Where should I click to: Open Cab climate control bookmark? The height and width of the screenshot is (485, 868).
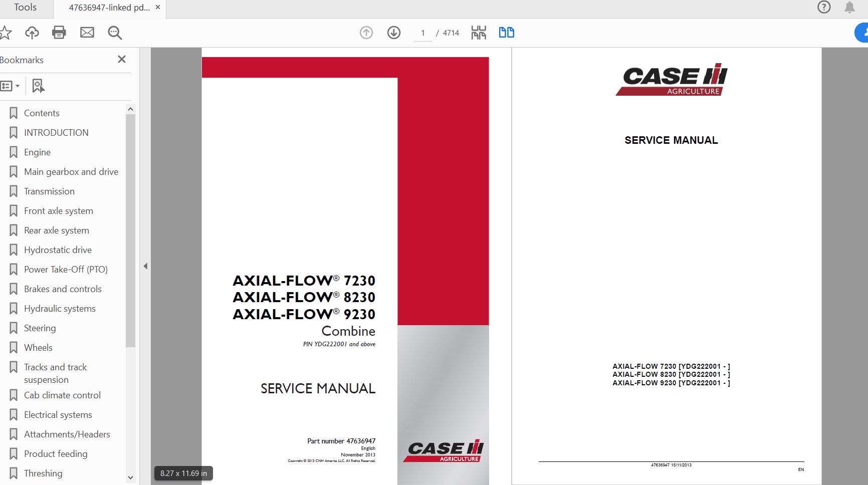pos(62,395)
